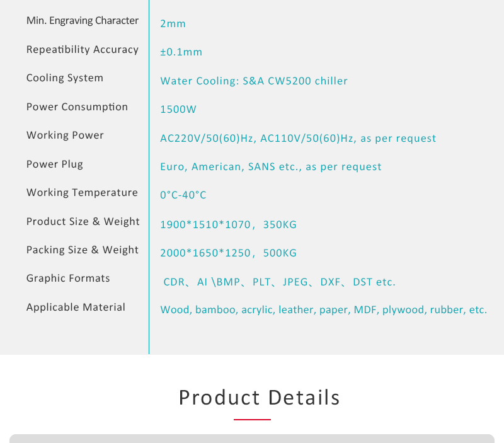The height and width of the screenshot is (443, 504).
Task: Click the 2000*1650*1250, 500KG packing value
Action: point(228,253)
